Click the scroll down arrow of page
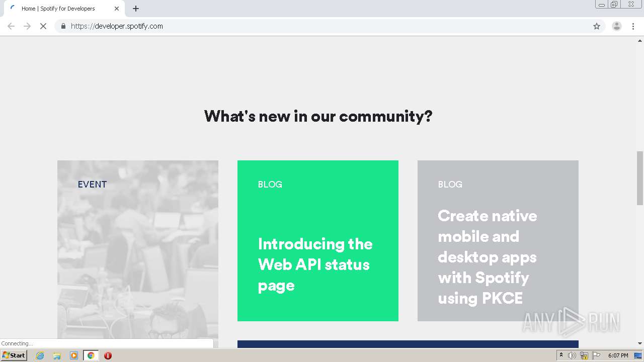 pyautogui.click(x=640, y=343)
